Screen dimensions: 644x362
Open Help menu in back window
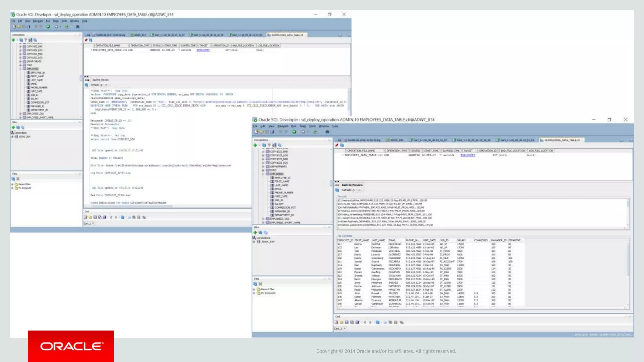[x=85, y=21]
